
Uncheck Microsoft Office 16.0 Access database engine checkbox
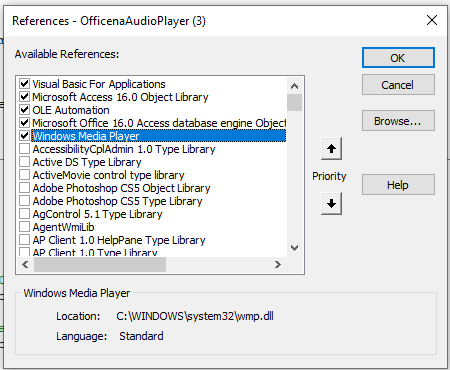point(24,123)
